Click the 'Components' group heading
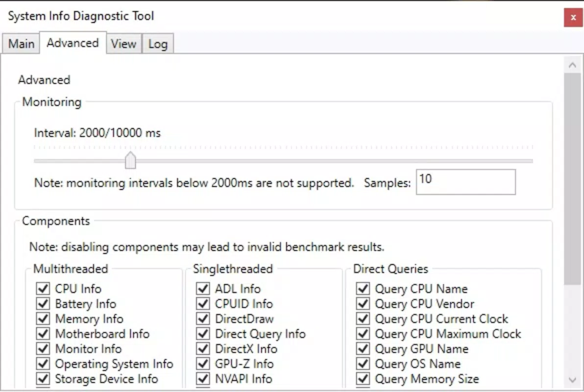This screenshot has width=584, height=392. tap(56, 221)
